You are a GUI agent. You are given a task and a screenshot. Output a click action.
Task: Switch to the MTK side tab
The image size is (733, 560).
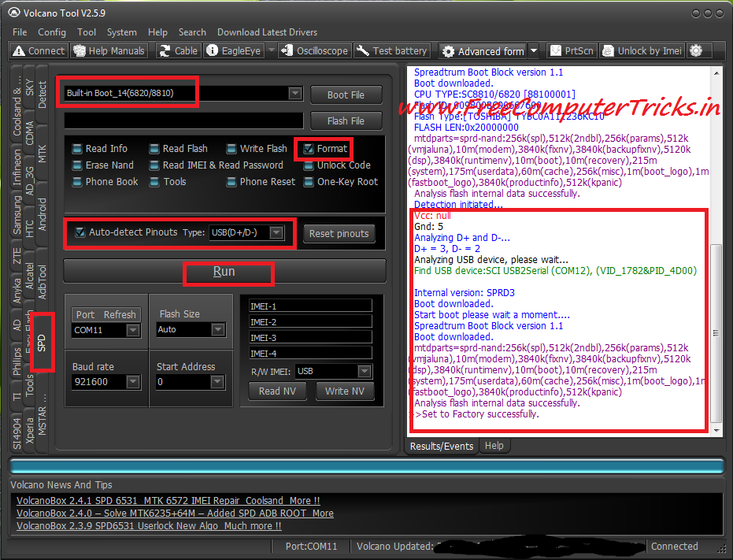[42, 154]
